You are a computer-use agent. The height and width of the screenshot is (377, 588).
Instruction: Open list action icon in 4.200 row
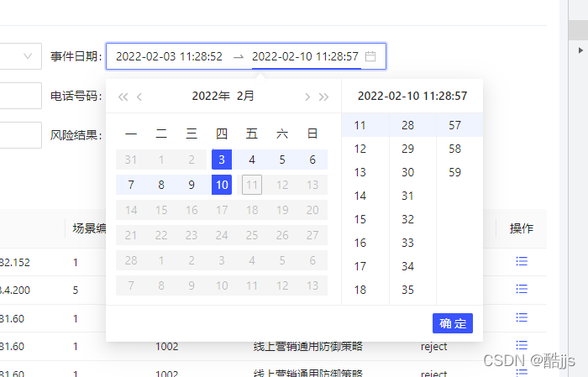click(x=522, y=289)
